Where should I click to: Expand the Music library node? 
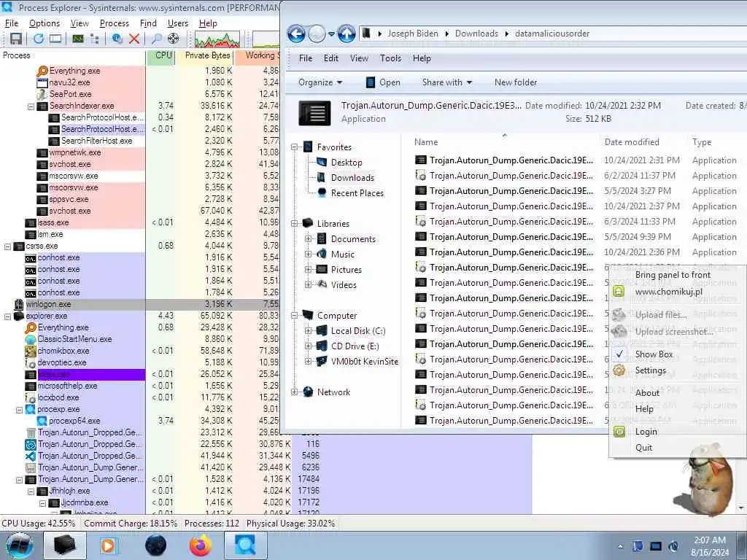[x=309, y=254]
